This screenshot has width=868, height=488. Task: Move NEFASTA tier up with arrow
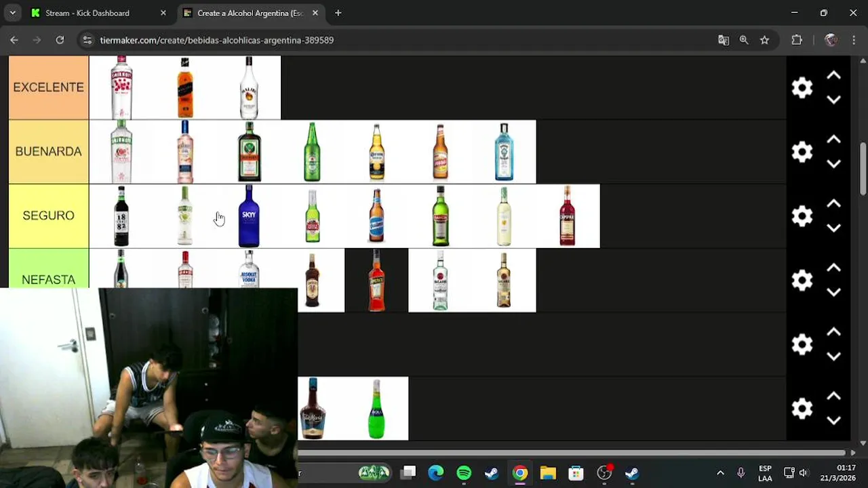click(x=834, y=268)
